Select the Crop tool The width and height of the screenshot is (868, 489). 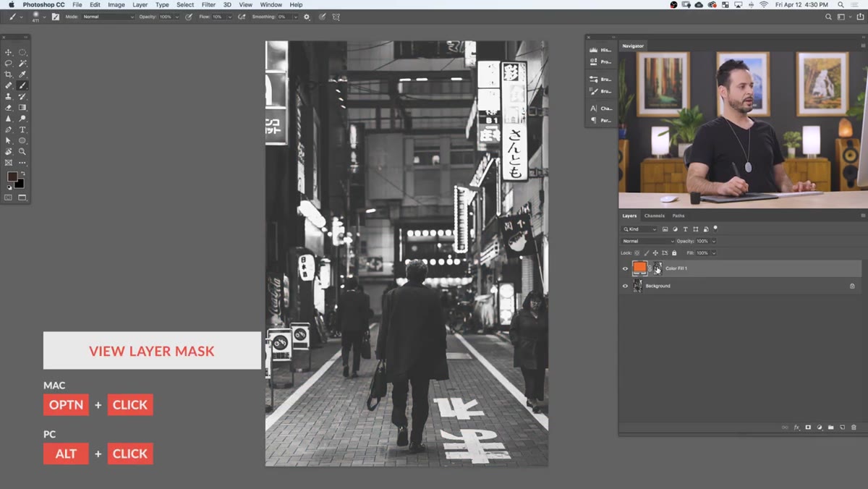click(9, 75)
